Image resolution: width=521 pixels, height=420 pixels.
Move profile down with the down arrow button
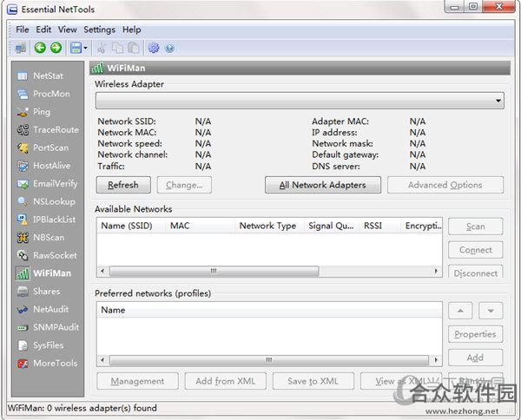coord(491,311)
